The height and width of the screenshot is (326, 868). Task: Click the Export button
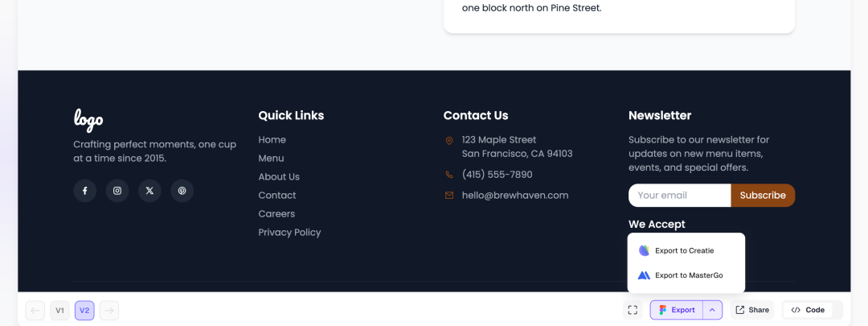point(677,310)
